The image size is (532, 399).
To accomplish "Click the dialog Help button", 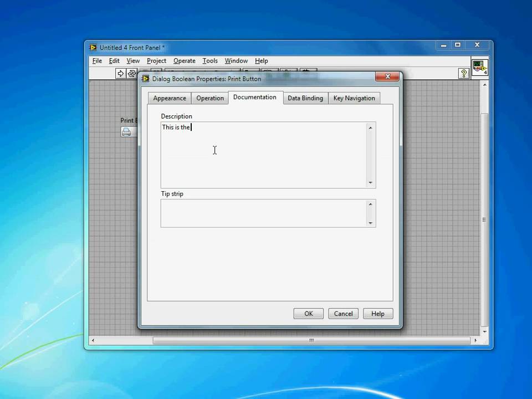I will pos(378,314).
